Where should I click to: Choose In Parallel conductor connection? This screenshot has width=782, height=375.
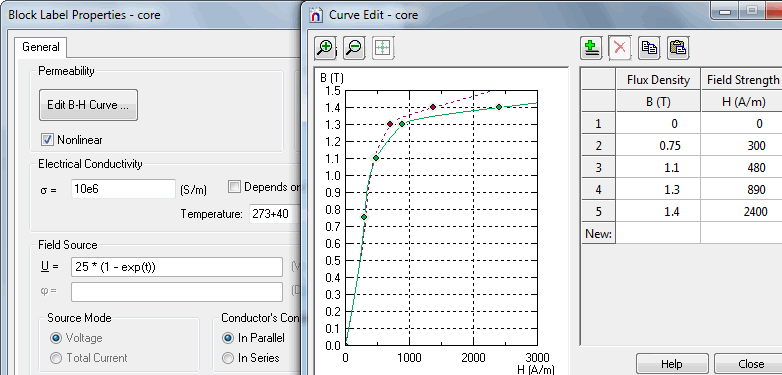click(228, 338)
